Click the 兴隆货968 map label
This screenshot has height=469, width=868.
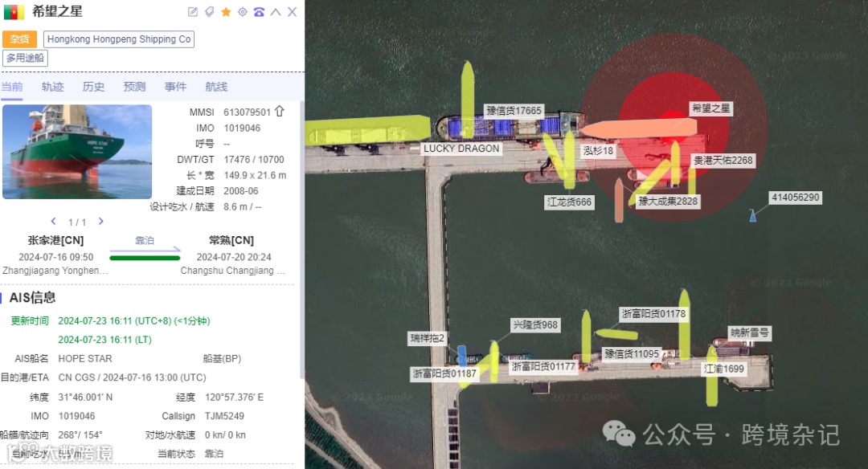[535, 324]
